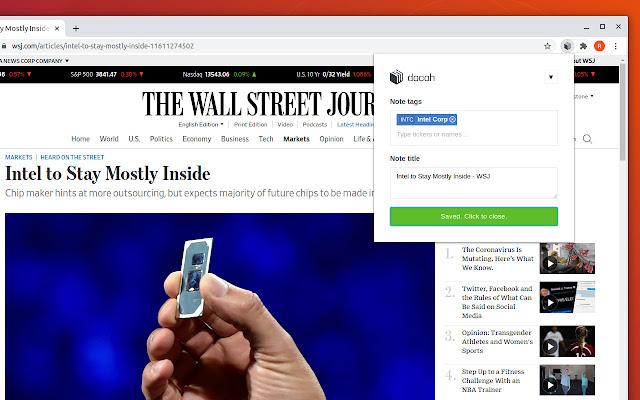Bookmark this page with the star icon
Screen dimensions: 640x400
tap(547, 46)
